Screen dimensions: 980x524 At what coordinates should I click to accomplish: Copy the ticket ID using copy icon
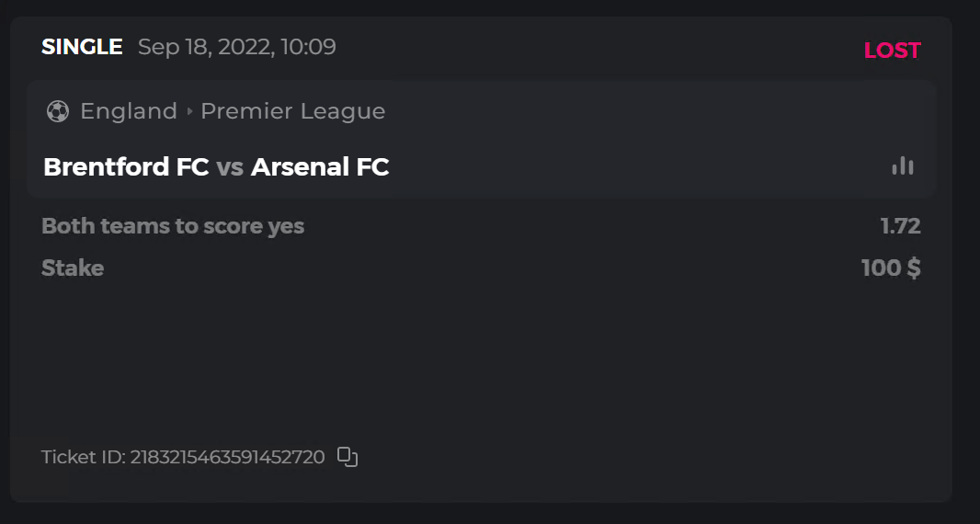pyautogui.click(x=347, y=456)
